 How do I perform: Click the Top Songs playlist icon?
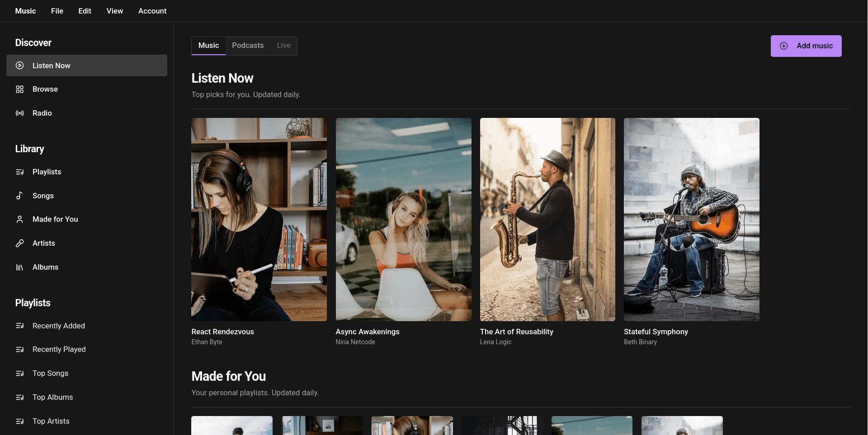pos(19,373)
